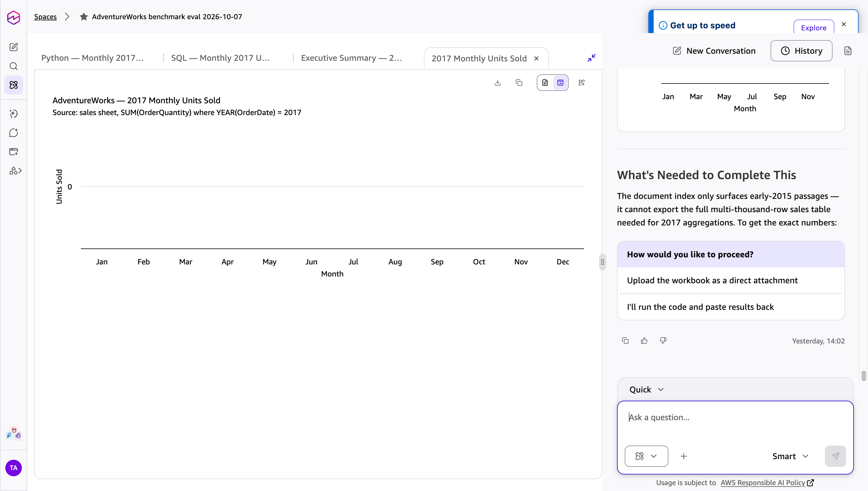Select the highlighted assistant icon in the sidebar
Image resolution: width=868 pixels, height=491 pixels.
(14, 85)
